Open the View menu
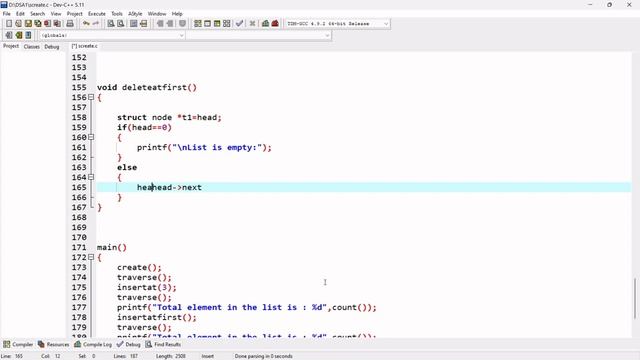640x360 pixels. click(x=56, y=13)
